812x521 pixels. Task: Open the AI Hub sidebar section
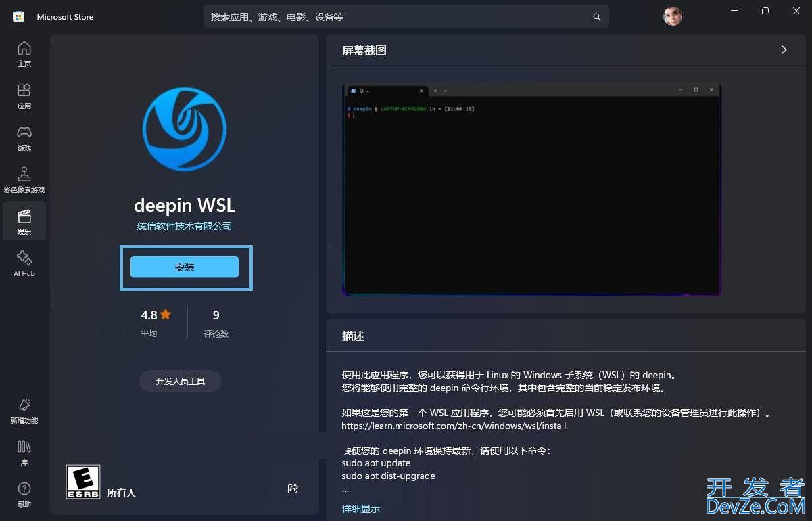point(24,264)
